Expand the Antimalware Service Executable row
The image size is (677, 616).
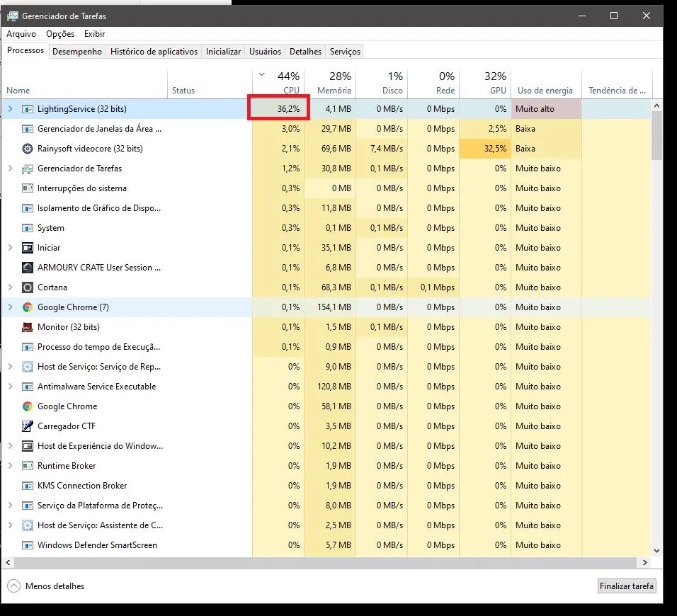(x=11, y=387)
